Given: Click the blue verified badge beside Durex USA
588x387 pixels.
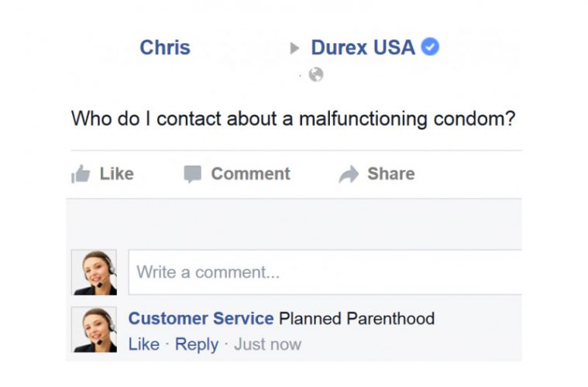Looking at the screenshot, I should tap(430, 47).
